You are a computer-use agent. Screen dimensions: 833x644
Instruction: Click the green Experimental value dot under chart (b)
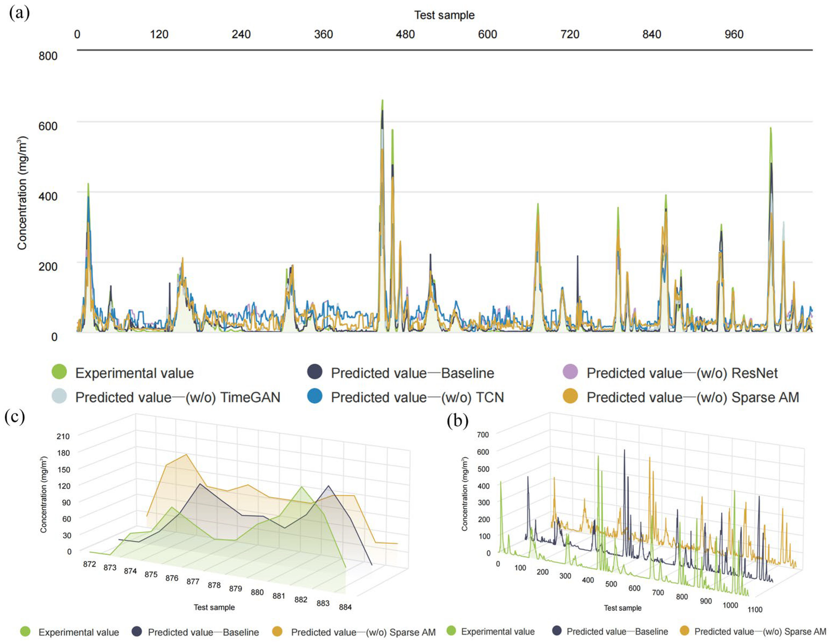pos(451,631)
